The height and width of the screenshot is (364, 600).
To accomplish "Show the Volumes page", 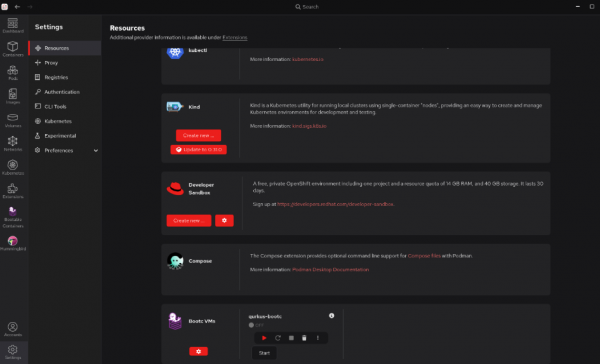I will click(13, 120).
